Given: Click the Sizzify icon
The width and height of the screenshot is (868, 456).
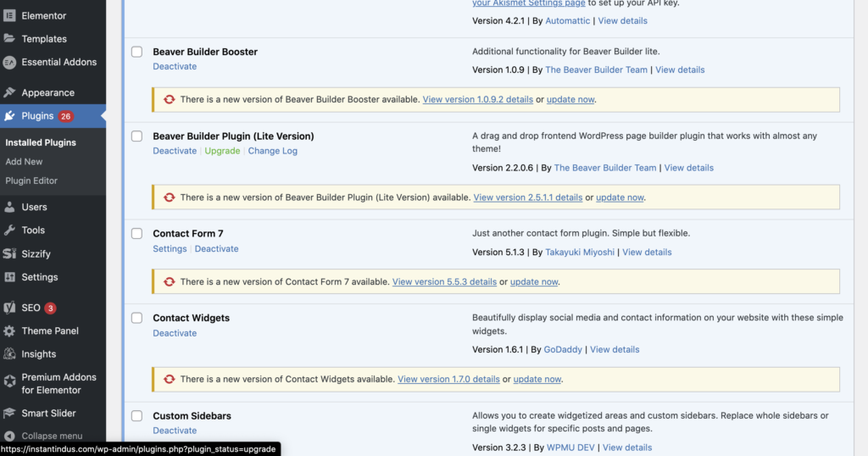Looking at the screenshot, I should click(9, 253).
